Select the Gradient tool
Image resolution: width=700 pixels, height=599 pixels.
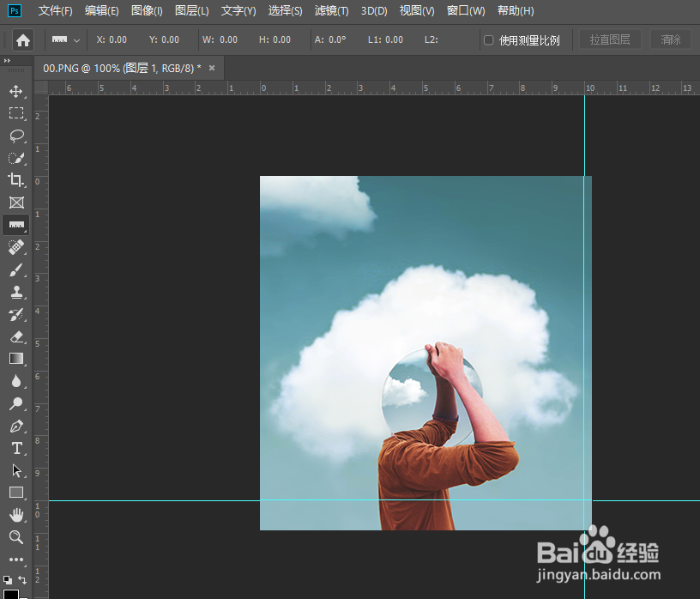click(x=16, y=359)
